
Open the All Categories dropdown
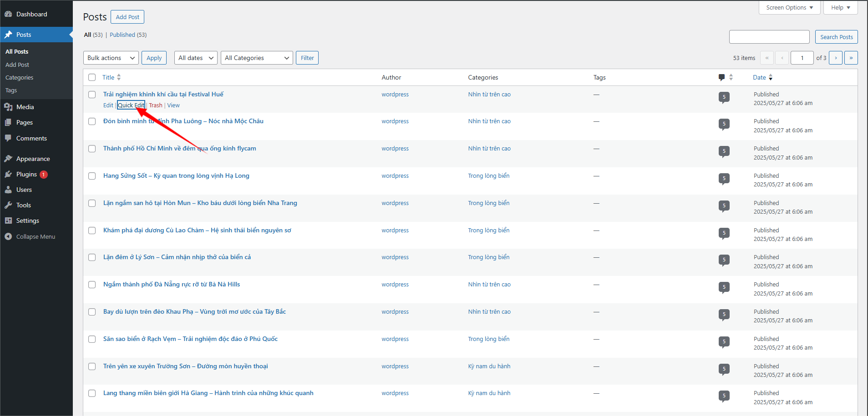pos(257,58)
